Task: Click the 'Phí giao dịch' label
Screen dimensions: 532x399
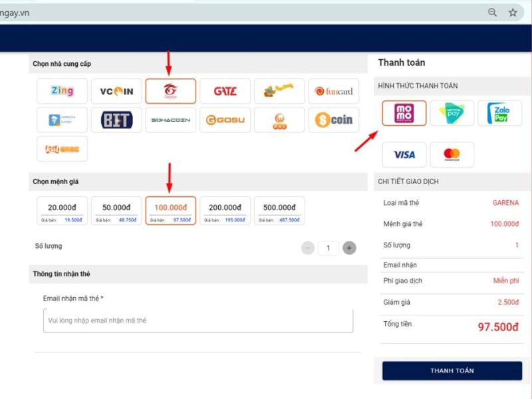Action: [403, 281]
